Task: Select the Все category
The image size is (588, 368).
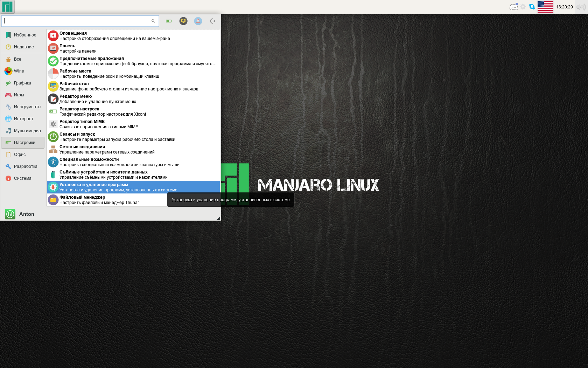Action: pos(23,59)
